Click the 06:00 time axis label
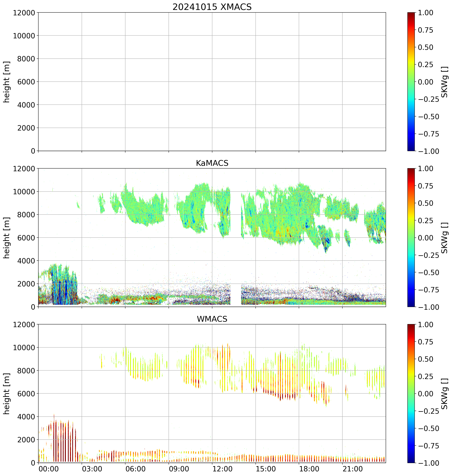452x476 pixels. [136, 469]
